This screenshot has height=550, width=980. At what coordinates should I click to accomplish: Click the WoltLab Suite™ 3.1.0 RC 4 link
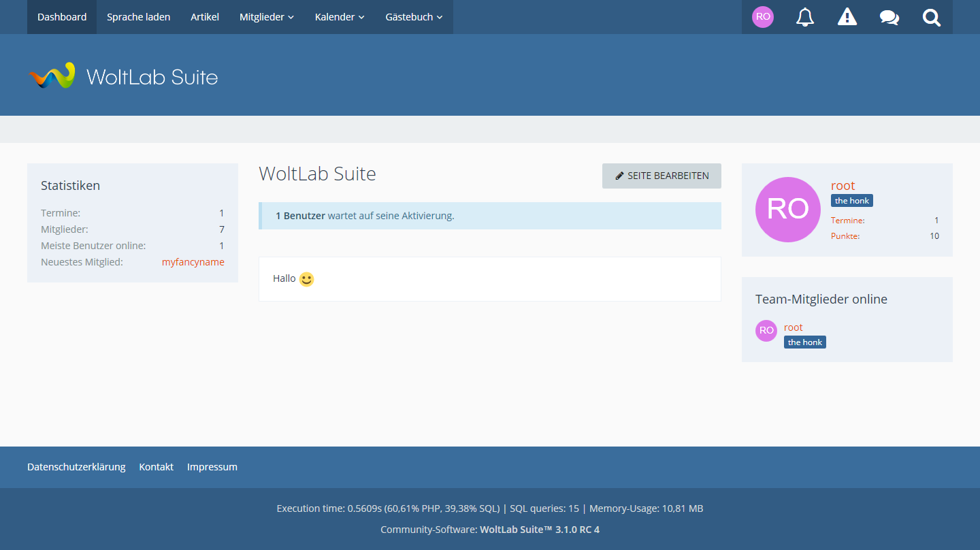tap(540, 530)
